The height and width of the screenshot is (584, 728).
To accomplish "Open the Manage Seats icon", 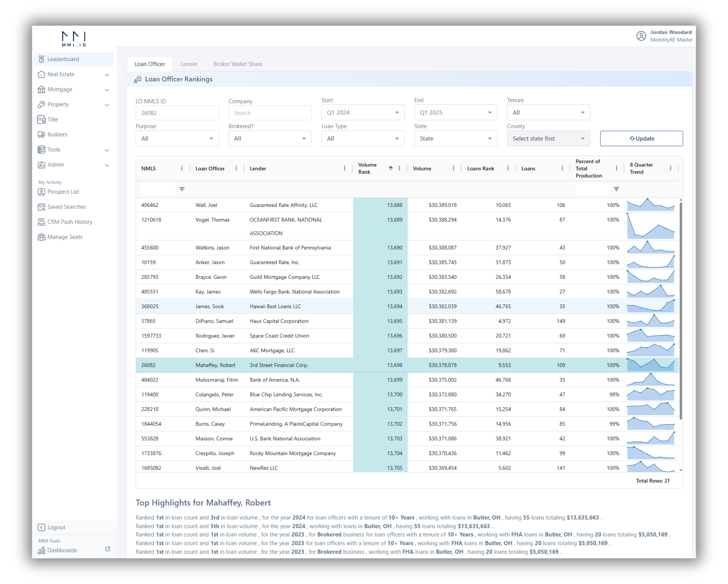I will [x=41, y=237].
